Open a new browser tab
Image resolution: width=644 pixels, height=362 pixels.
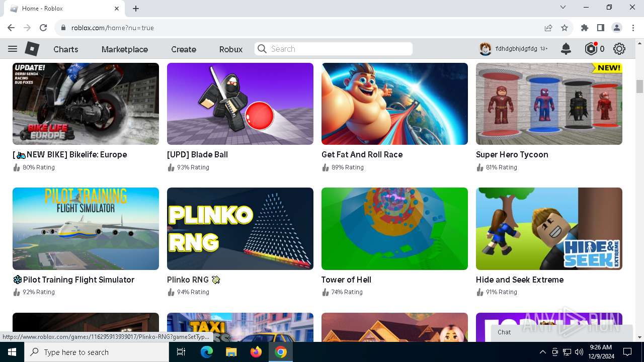136,9
